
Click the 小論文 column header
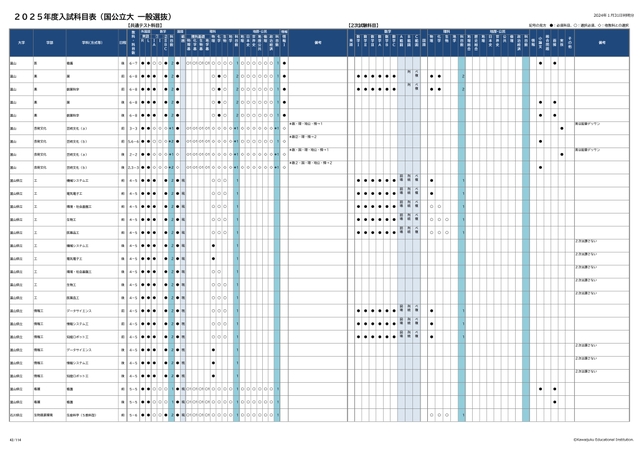541,42
